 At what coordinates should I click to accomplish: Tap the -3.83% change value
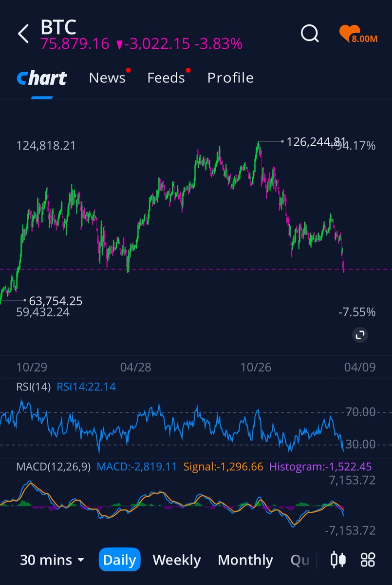218,44
